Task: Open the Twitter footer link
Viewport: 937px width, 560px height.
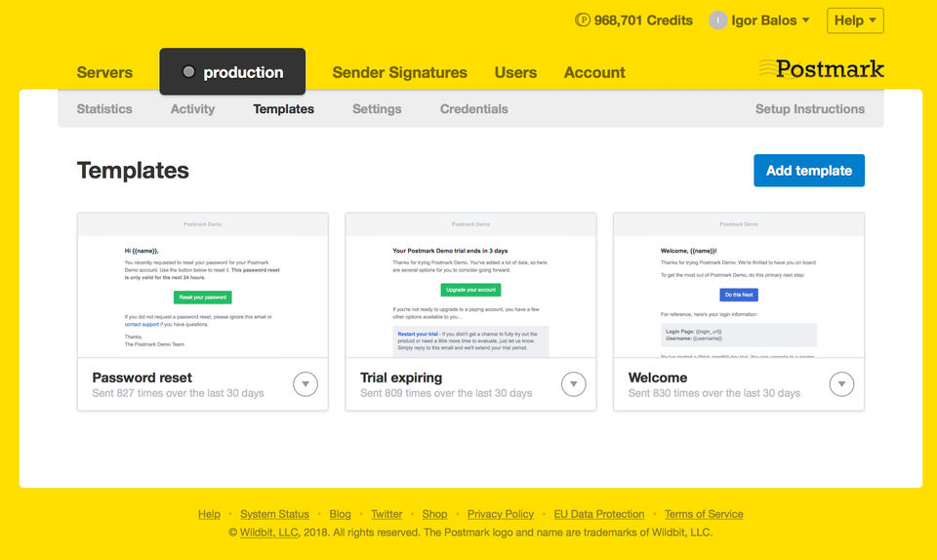Action: (x=387, y=514)
